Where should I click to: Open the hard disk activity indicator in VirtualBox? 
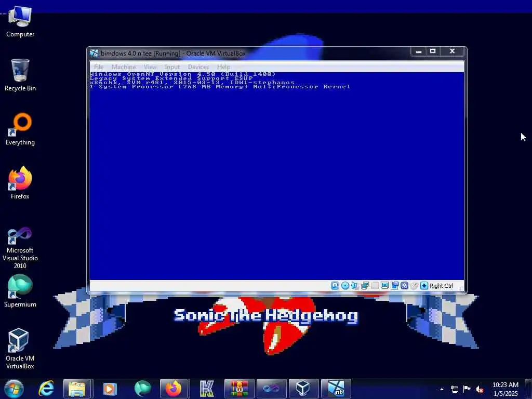[335, 286]
